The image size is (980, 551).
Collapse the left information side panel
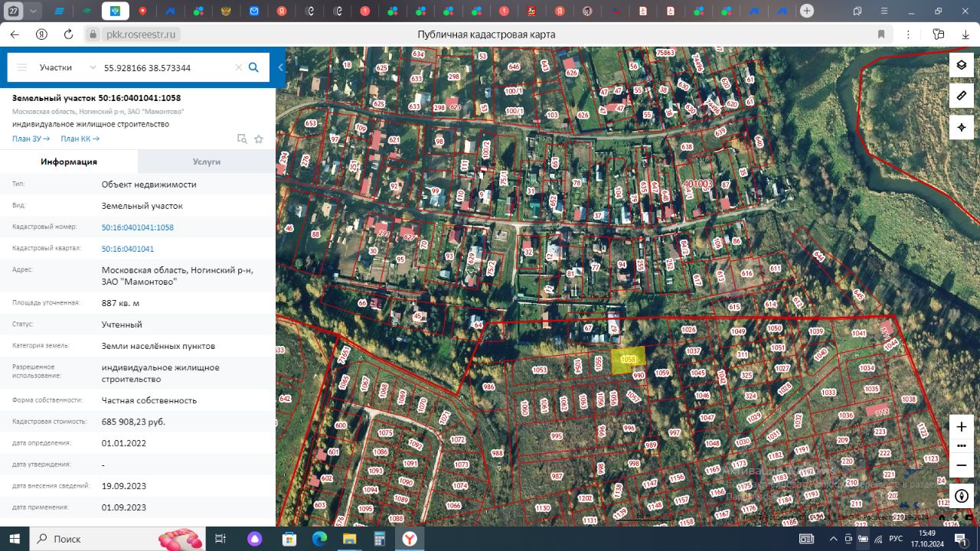[280, 67]
